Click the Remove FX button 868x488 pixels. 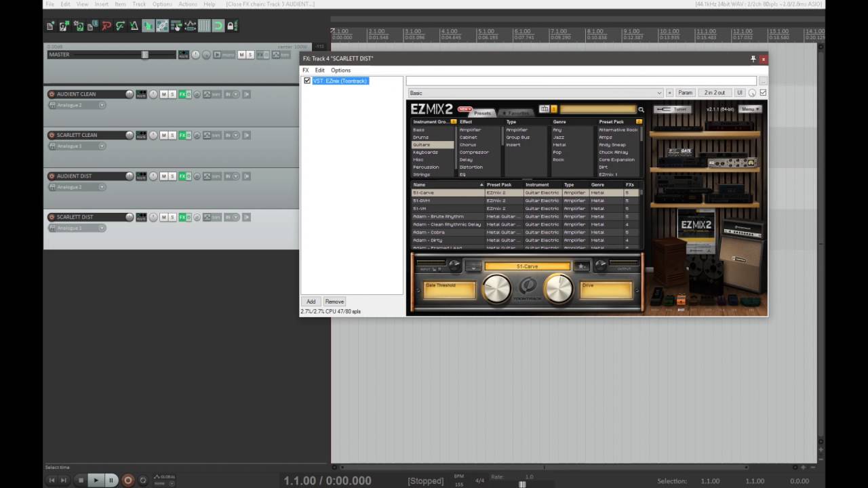click(334, 302)
